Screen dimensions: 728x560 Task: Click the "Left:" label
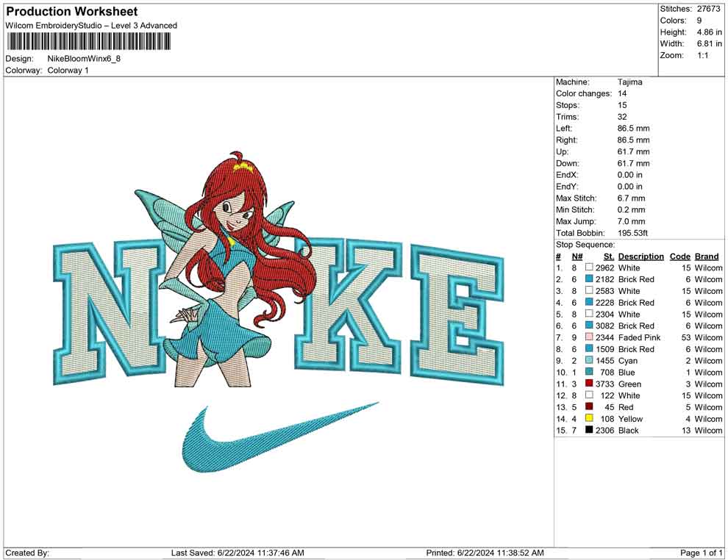[x=564, y=128]
